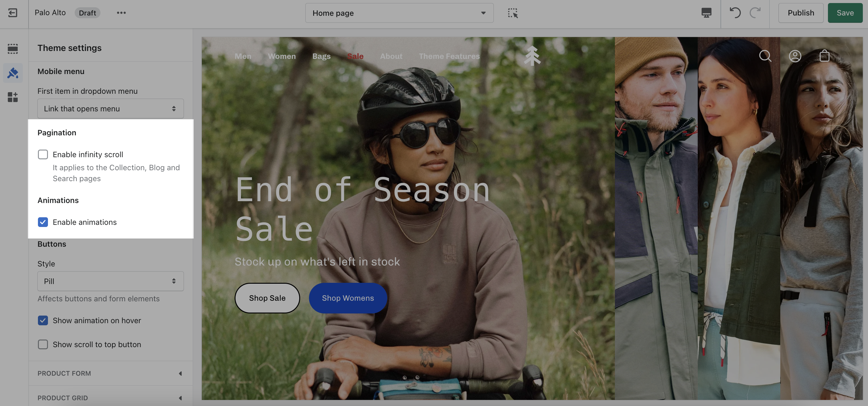Enable infinity scroll checkbox
868x406 pixels.
tap(43, 154)
